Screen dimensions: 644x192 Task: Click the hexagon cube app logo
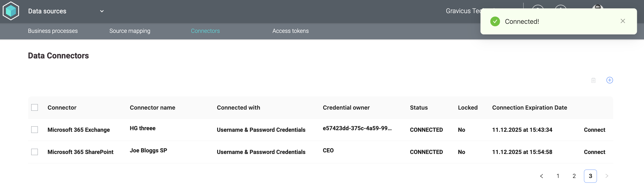tap(11, 11)
